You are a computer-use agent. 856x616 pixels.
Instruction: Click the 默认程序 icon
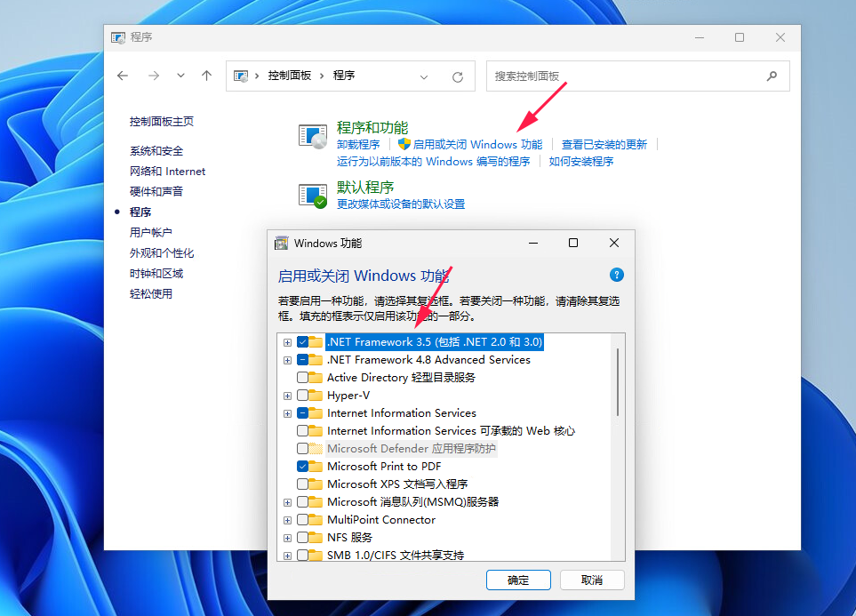coord(313,196)
